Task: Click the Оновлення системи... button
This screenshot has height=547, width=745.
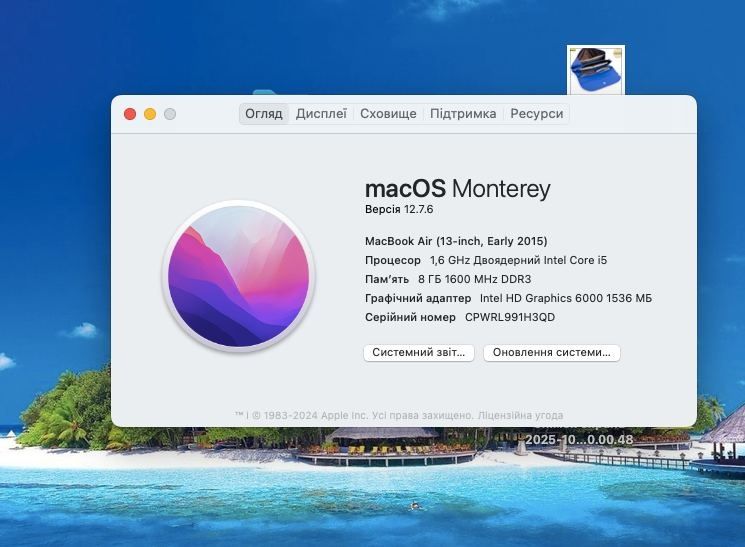Action: (552, 353)
